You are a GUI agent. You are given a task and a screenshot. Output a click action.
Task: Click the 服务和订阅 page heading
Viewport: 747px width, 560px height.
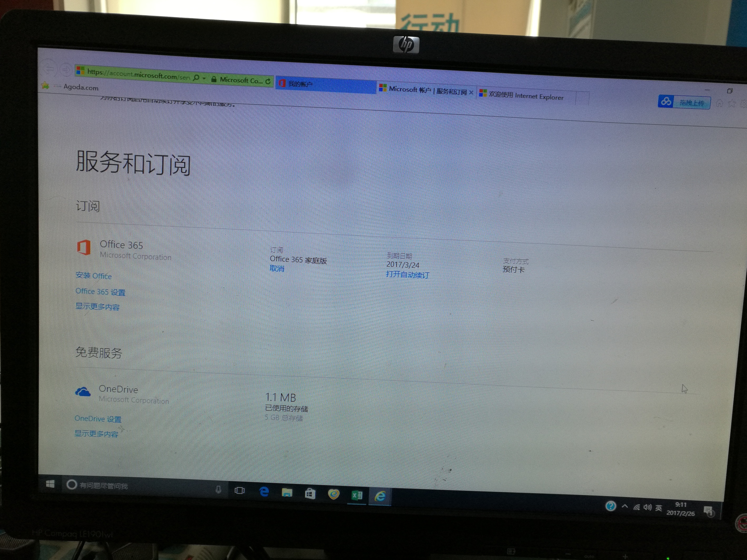(133, 163)
